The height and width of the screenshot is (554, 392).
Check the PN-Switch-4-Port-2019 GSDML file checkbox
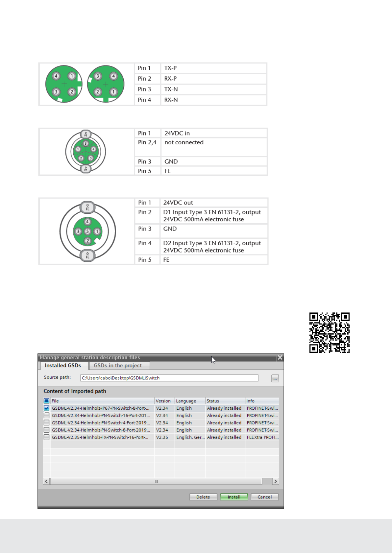(x=46, y=422)
